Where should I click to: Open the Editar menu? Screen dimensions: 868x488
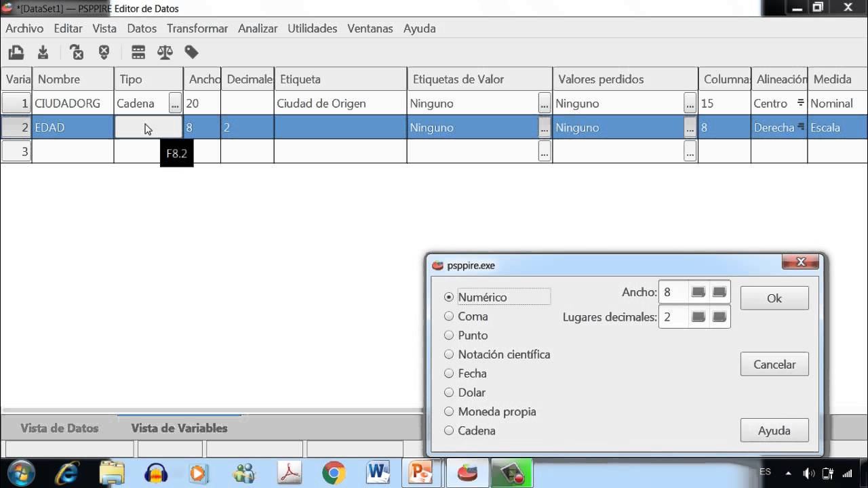[68, 28]
